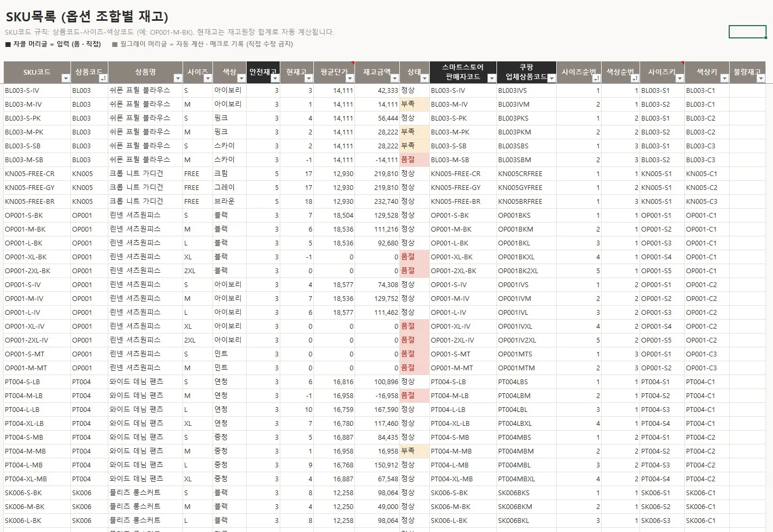
Task: Open the 평균단가 column filter dropdown
Action: click(350, 78)
